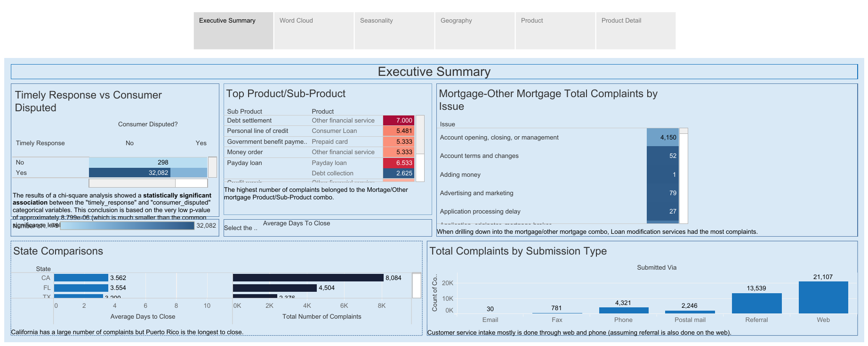Click the Submitted Via header label
This screenshot has width=868, height=346.
(657, 267)
